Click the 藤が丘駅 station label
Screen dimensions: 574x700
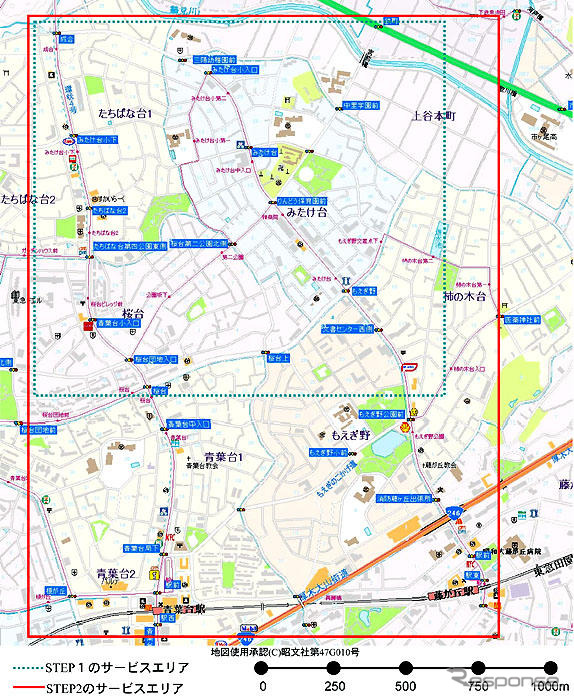453,594
